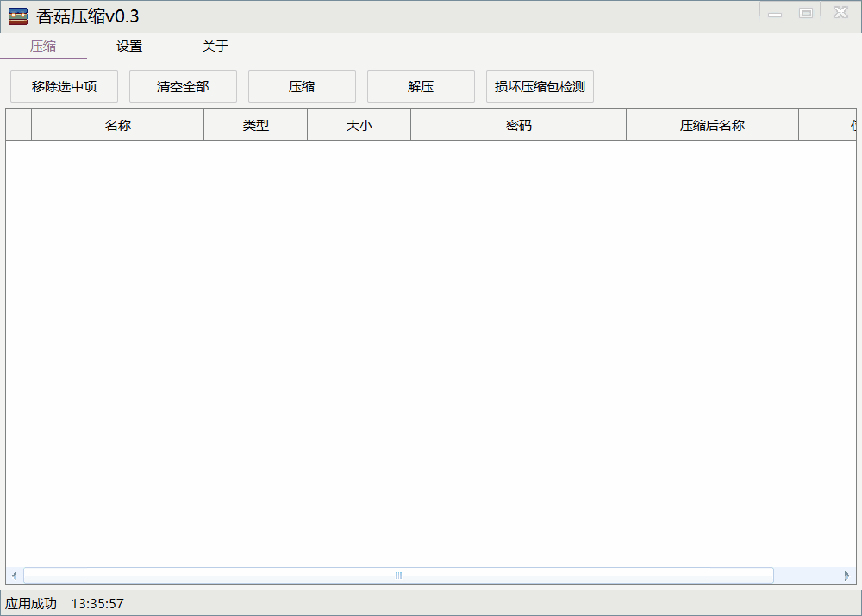Click the horizontal scrollbar thumb
862x616 pixels.
pyautogui.click(x=397, y=575)
